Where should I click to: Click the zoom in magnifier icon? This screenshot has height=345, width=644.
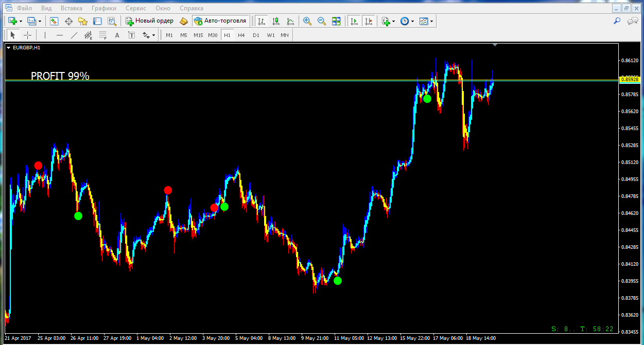307,21
